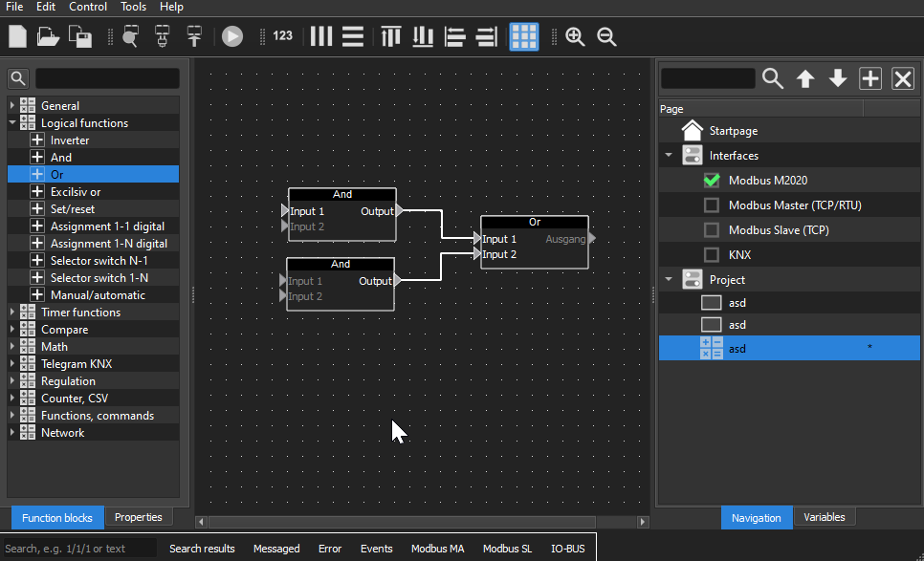Switch to the Properties tab
Image resolution: width=924 pixels, height=561 pixels.
pos(139,517)
